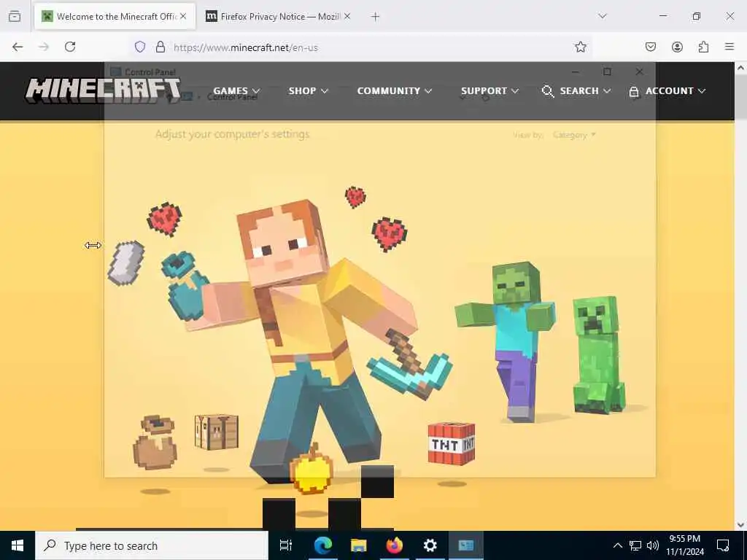This screenshot has height=560, width=747.
Task: Switch to the Minecraft Official tab
Action: (x=115, y=17)
